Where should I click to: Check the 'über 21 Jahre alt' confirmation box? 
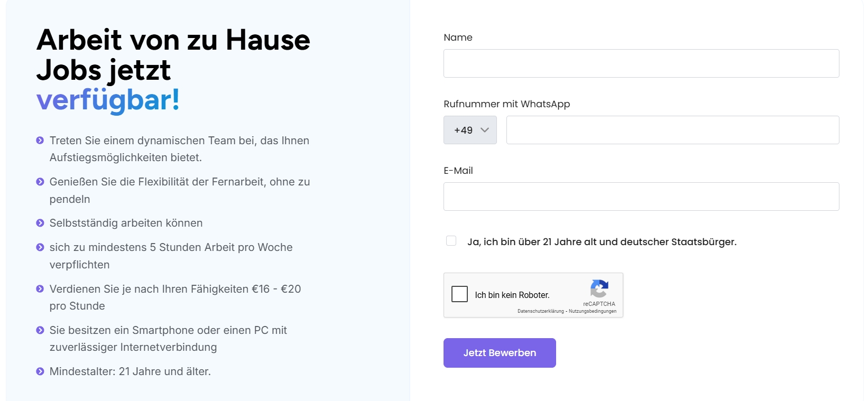pyautogui.click(x=451, y=241)
